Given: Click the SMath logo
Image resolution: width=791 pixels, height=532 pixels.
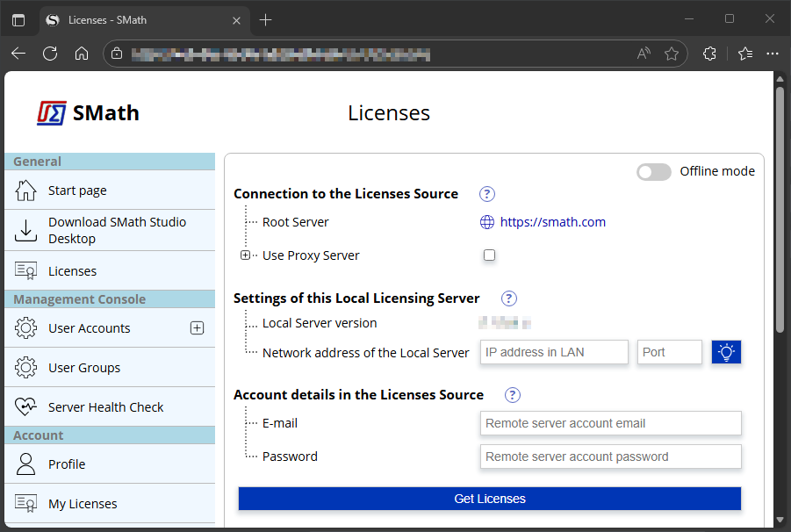Looking at the screenshot, I should pyautogui.click(x=88, y=113).
